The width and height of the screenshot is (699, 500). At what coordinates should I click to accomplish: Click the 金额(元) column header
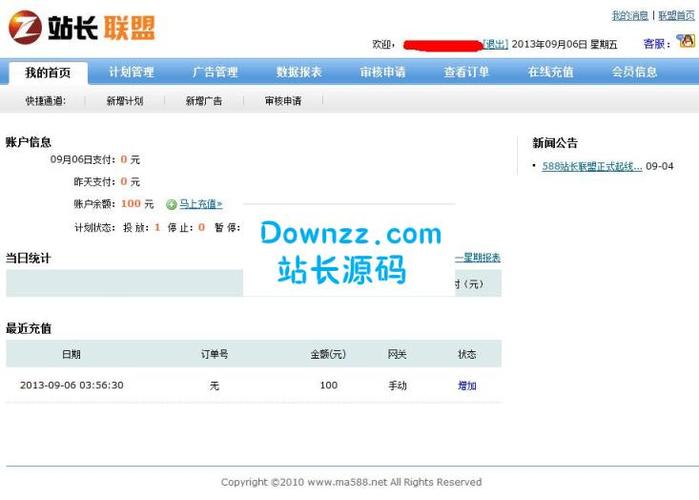tap(328, 354)
